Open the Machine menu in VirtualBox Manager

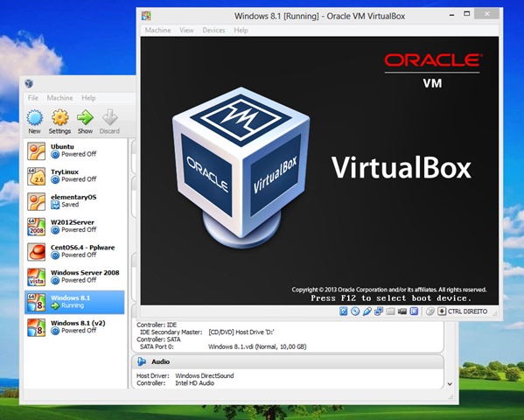coord(59,98)
